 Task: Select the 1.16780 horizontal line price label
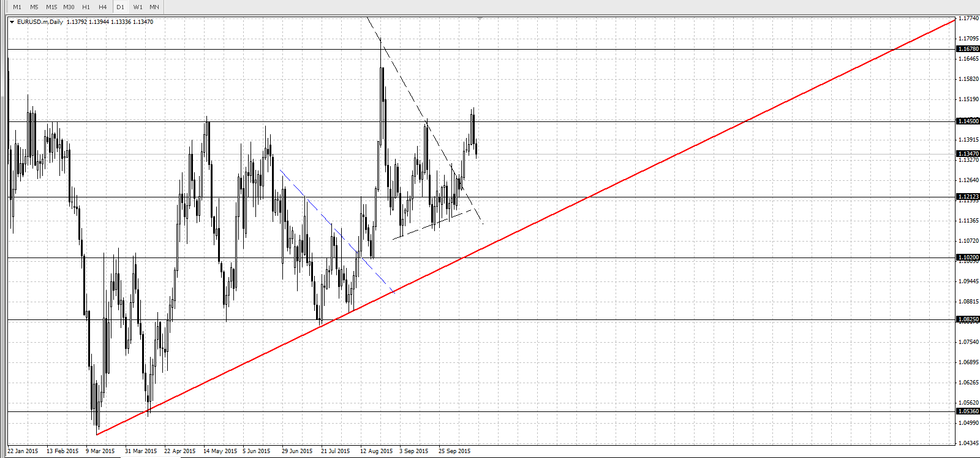pos(968,49)
